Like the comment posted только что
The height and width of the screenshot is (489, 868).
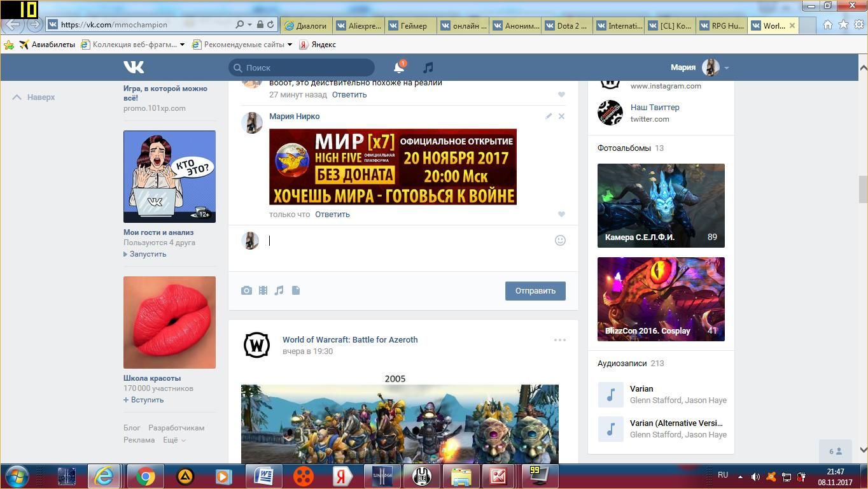561,214
